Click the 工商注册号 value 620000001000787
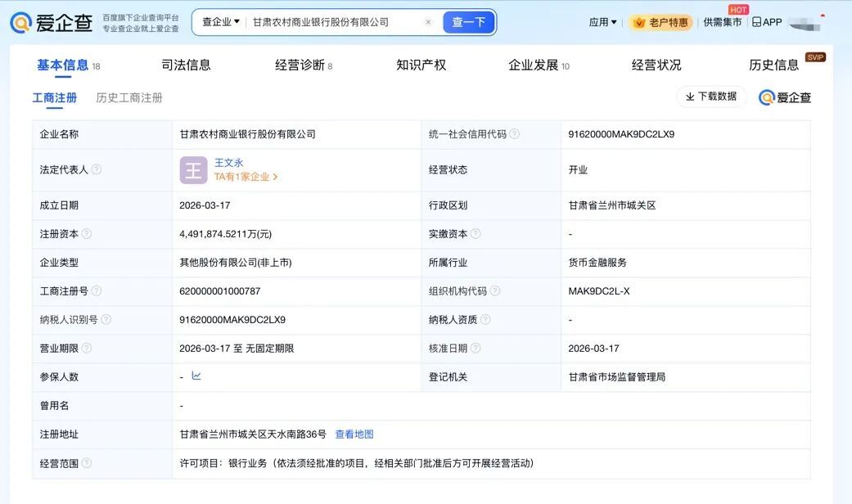 (x=220, y=291)
